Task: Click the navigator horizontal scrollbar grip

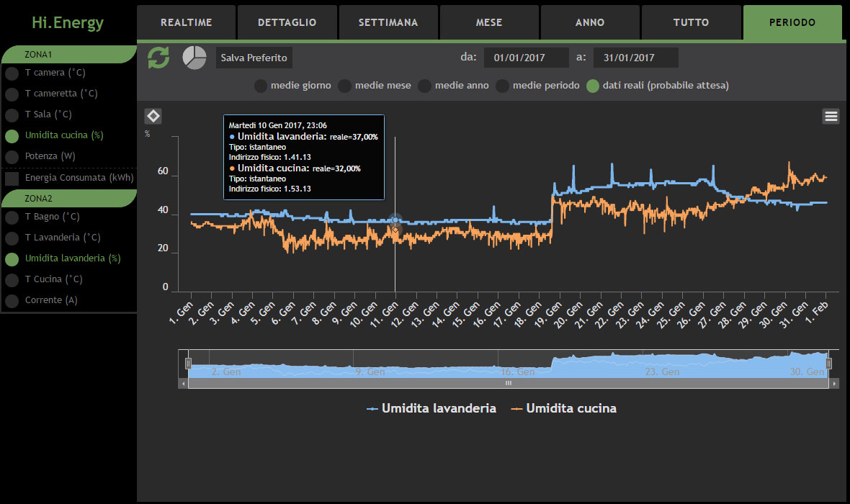Action: pyautogui.click(x=509, y=383)
